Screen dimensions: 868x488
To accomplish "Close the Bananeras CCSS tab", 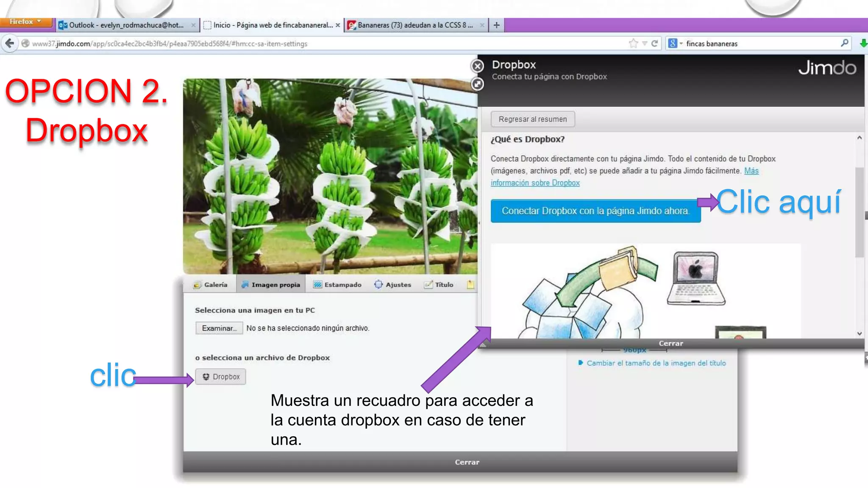I will [x=482, y=25].
